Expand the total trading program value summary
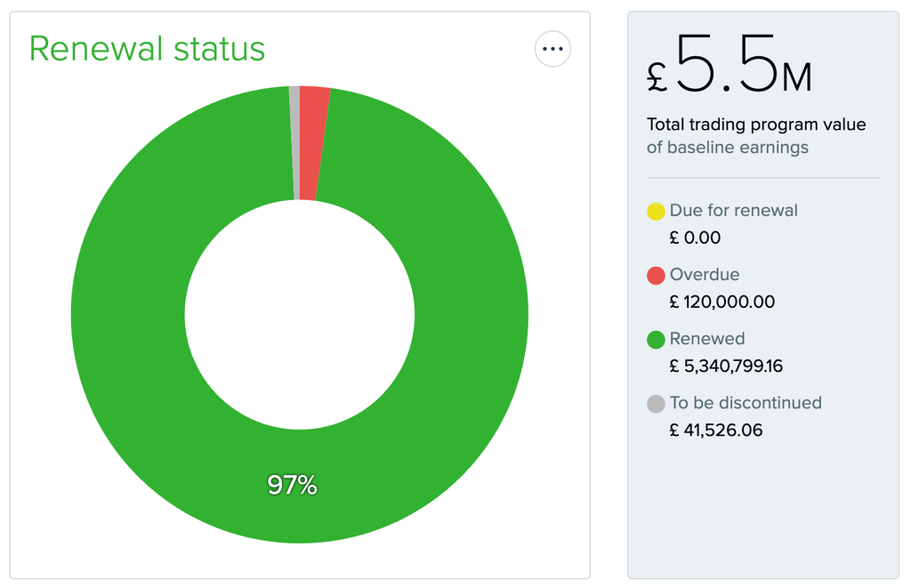This screenshot has width=911, height=588. (x=756, y=125)
